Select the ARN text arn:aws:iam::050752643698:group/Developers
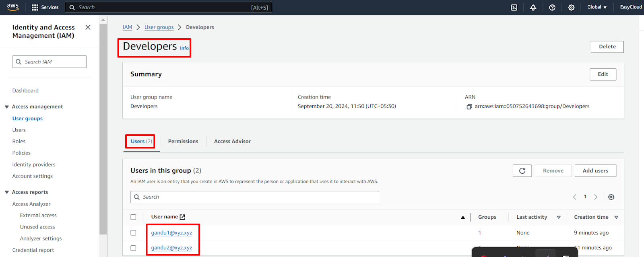The image size is (644, 257). pos(532,106)
